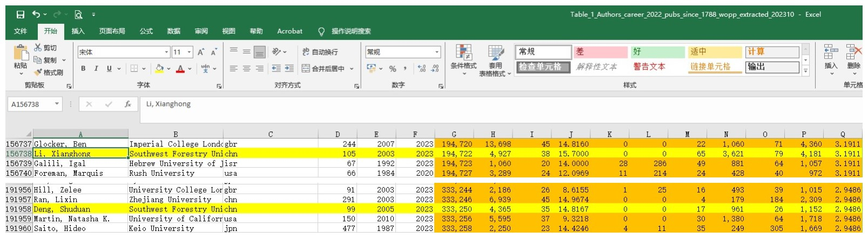The image size is (868, 238).
Task: Apply the Check Cell (检查单元格) style
Action: [543, 67]
